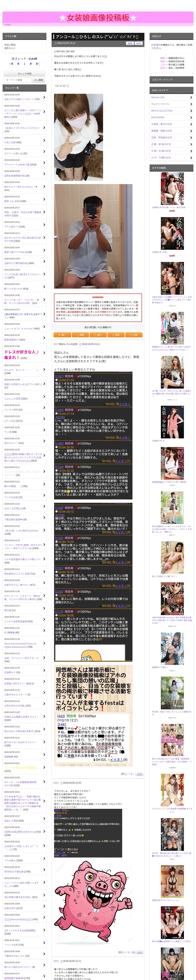
Task: Click chevron beside Love & Dream vol.3 thread
Action: 44,327
